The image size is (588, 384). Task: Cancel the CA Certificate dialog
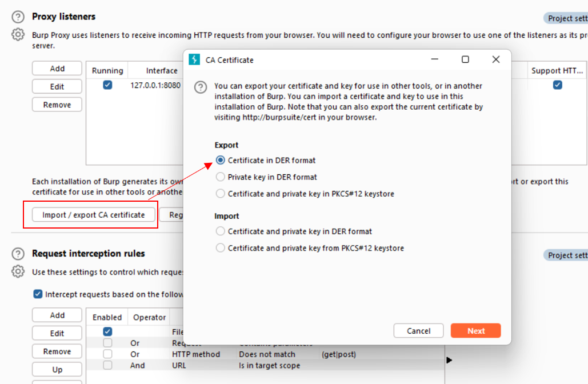click(418, 331)
